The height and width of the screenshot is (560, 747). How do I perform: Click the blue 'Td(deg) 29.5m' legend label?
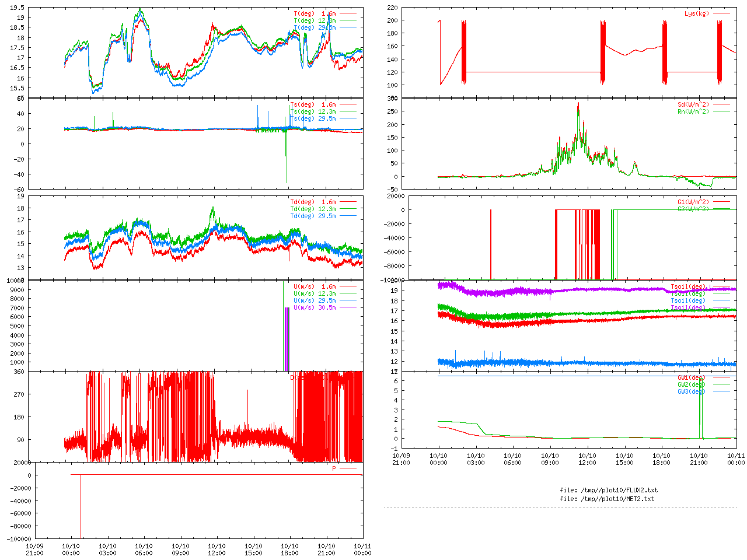pyautogui.click(x=313, y=216)
